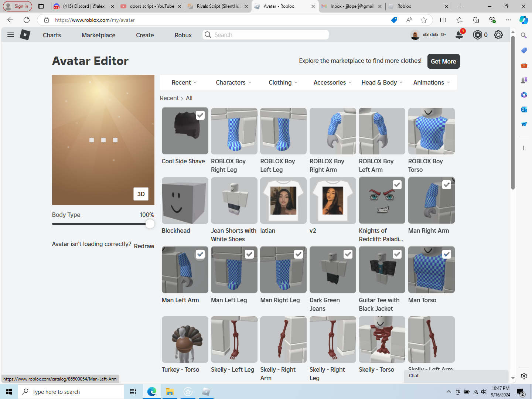The image size is (532, 399).
Task: Show hidden system tray icons
Action: [449, 392]
